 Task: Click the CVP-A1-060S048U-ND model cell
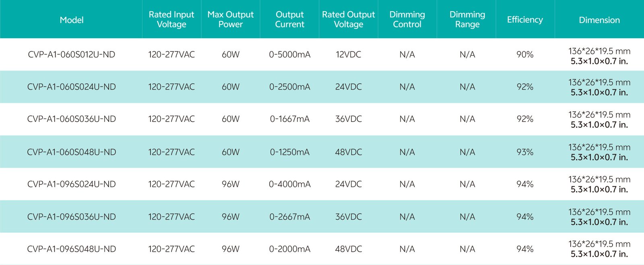(x=71, y=152)
